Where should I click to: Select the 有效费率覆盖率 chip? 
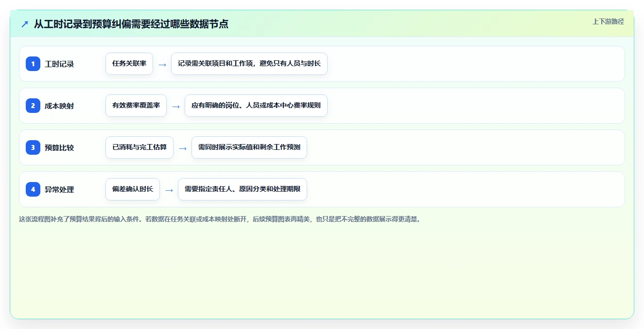[x=136, y=106]
